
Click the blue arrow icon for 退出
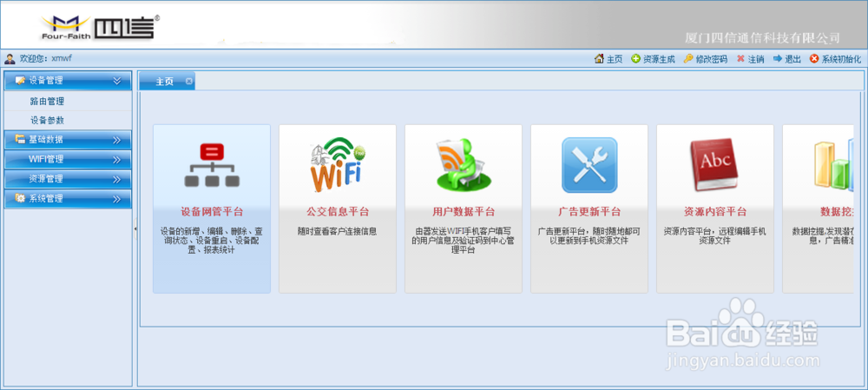tap(778, 59)
